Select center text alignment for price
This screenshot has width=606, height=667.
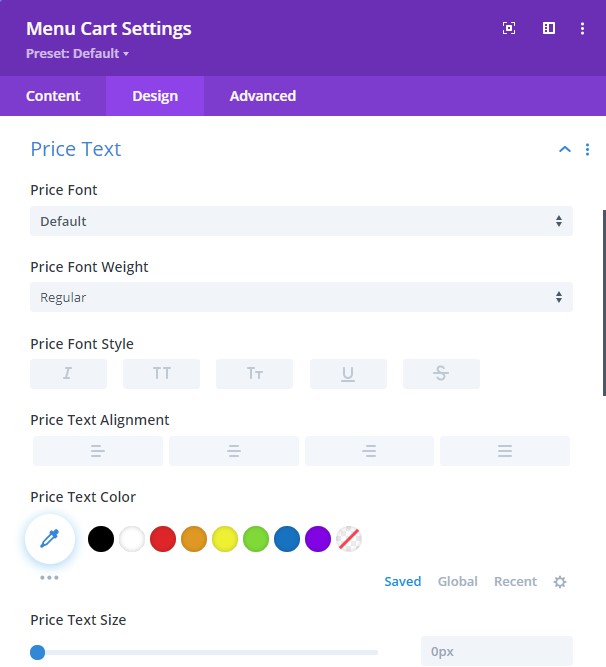(x=234, y=451)
